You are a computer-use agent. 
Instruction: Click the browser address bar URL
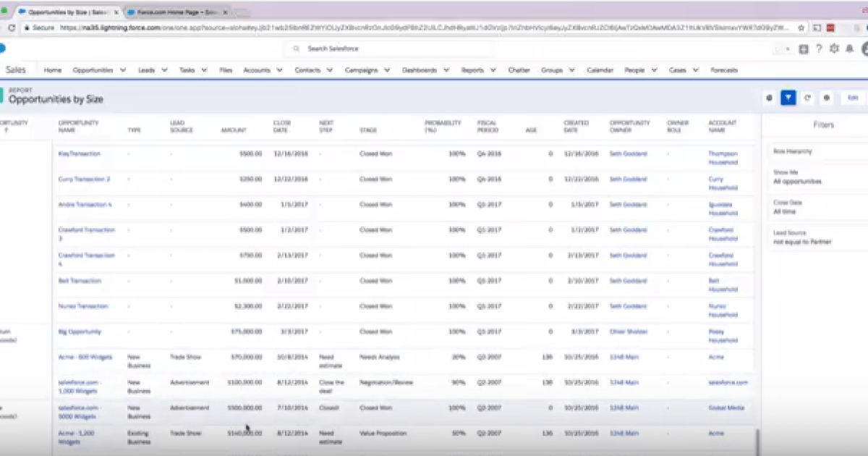click(427, 28)
